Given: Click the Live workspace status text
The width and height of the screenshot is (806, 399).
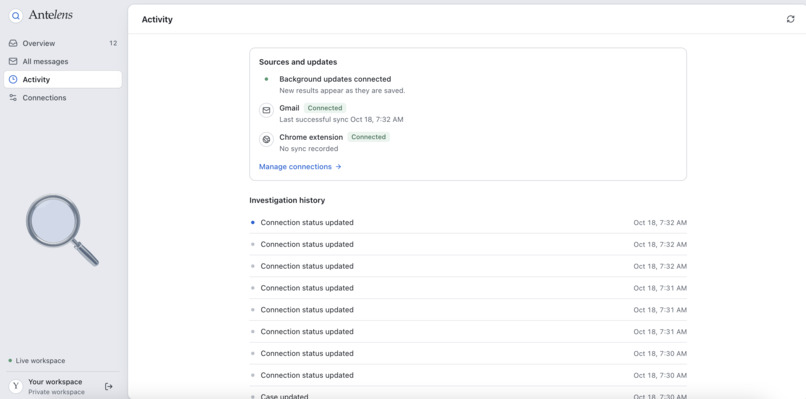Looking at the screenshot, I should point(41,361).
